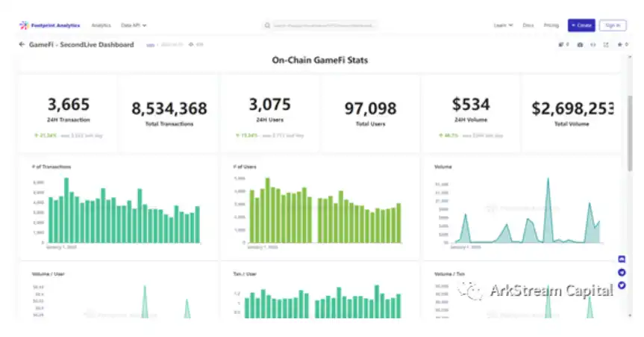
Task: Click the Volume chart title
Action: pyautogui.click(x=443, y=167)
